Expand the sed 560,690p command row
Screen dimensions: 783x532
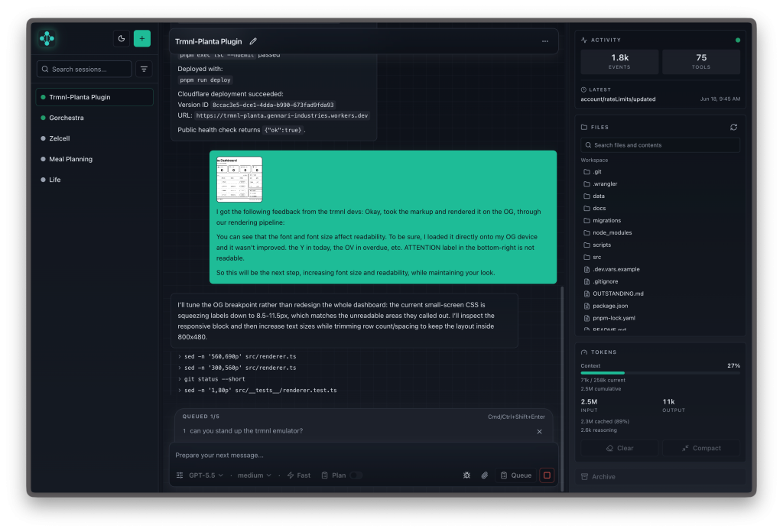click(x=237, y=356)
